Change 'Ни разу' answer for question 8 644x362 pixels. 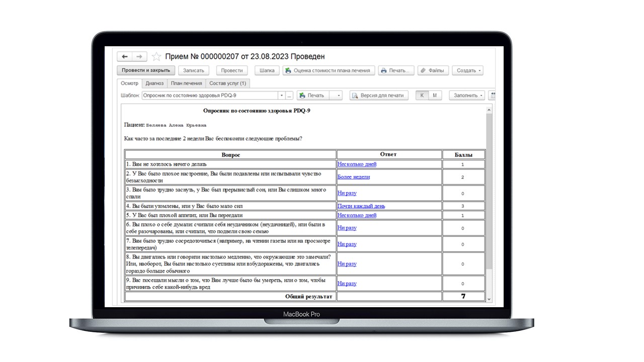(x=347, y=263)
